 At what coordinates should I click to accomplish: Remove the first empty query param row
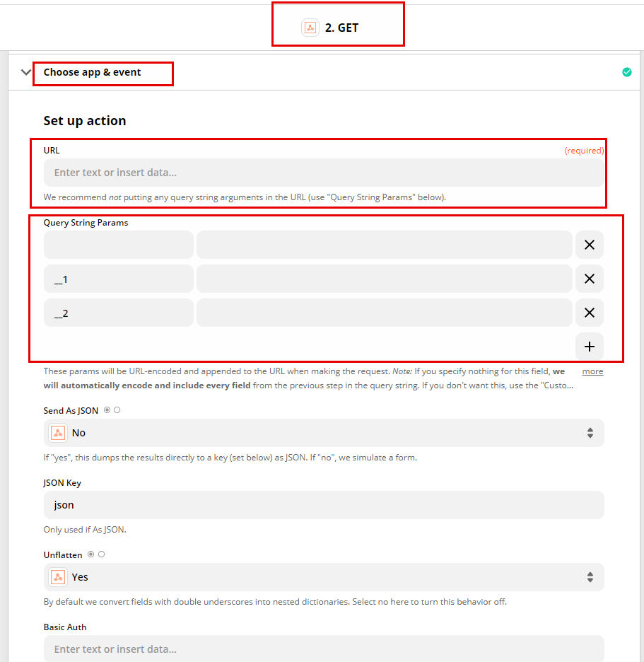tap(589, 245)
